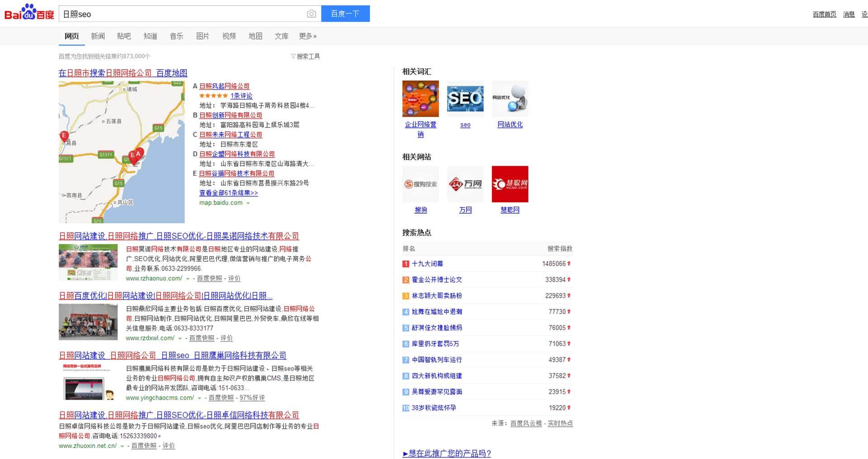Open 百度快照 for the zhuoxin.net.cn result
The image size is (868, 459).
click(x=144, y=446)
